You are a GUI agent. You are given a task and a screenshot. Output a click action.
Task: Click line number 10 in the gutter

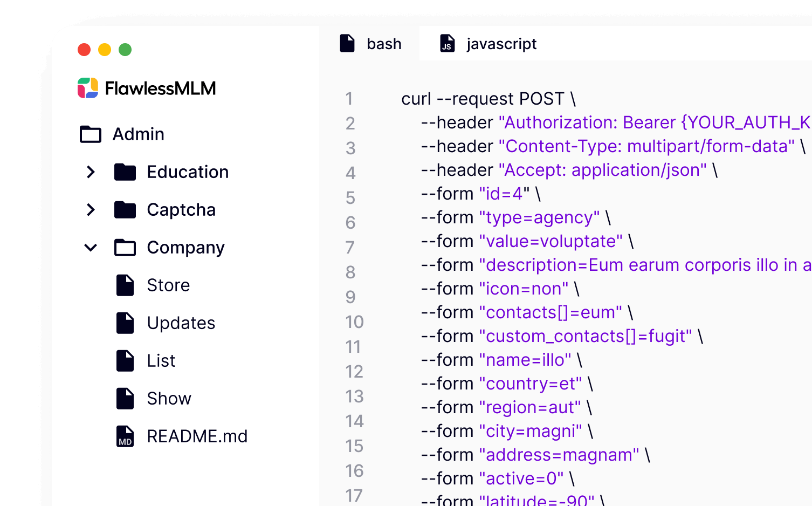click(x=354, y=322)
